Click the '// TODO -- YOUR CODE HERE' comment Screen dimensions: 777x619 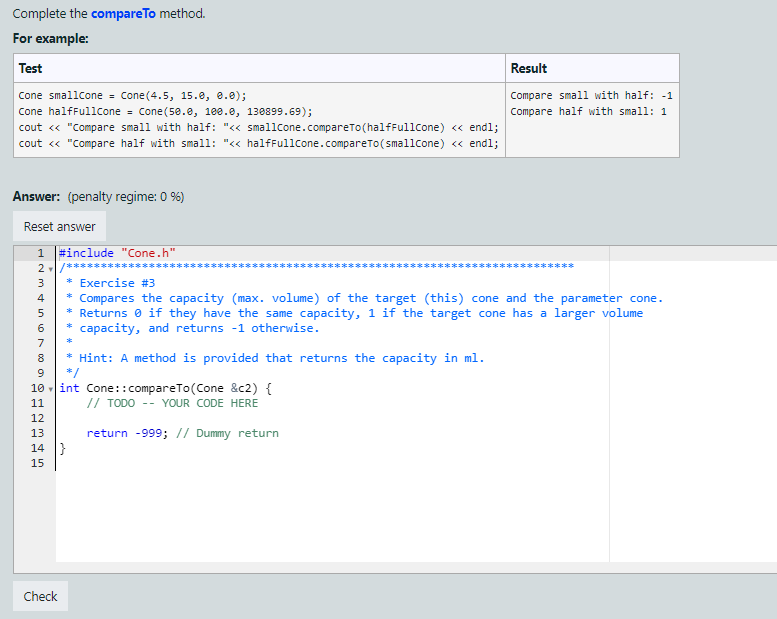pyautogui.click(x=172, y=403)
